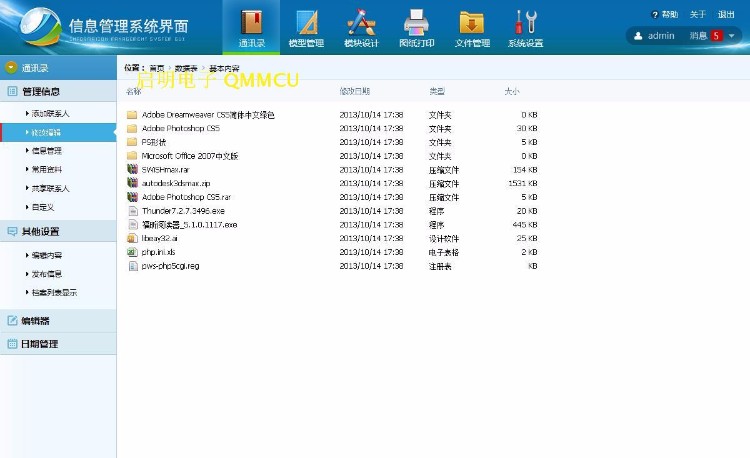Select 发布信息 under 其他设置
750x458 pixels.
coord(46,274)
